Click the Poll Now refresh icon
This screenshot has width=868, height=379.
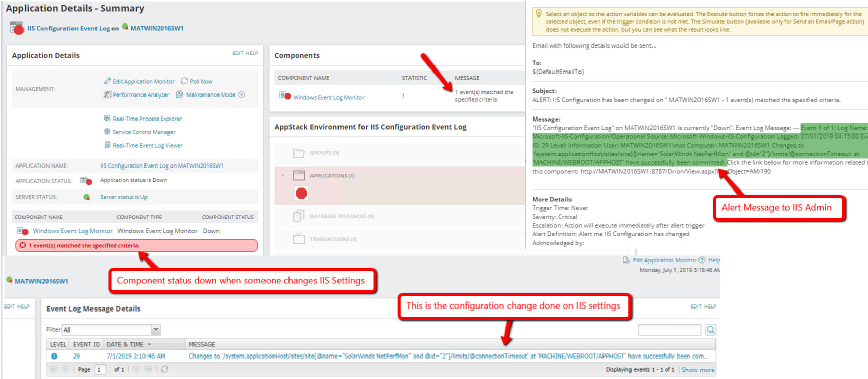[x=184, y=81]
